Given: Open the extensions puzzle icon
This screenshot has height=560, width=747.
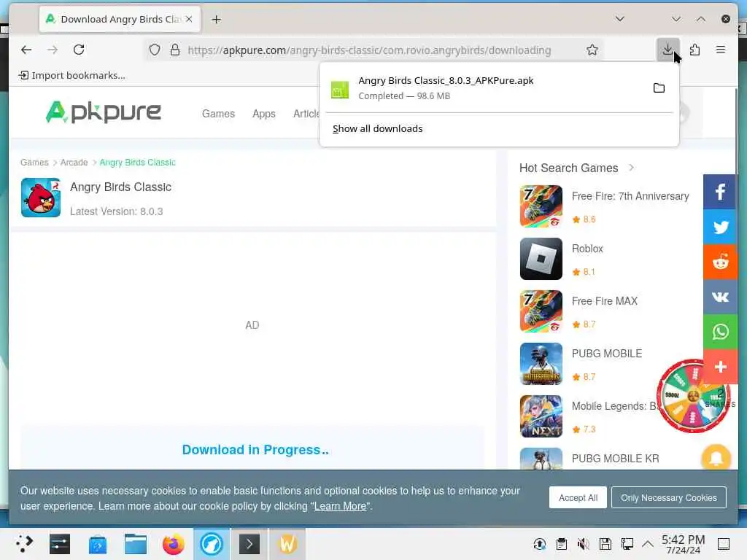Looking at the screenshot, I should (x=694, y=50).
